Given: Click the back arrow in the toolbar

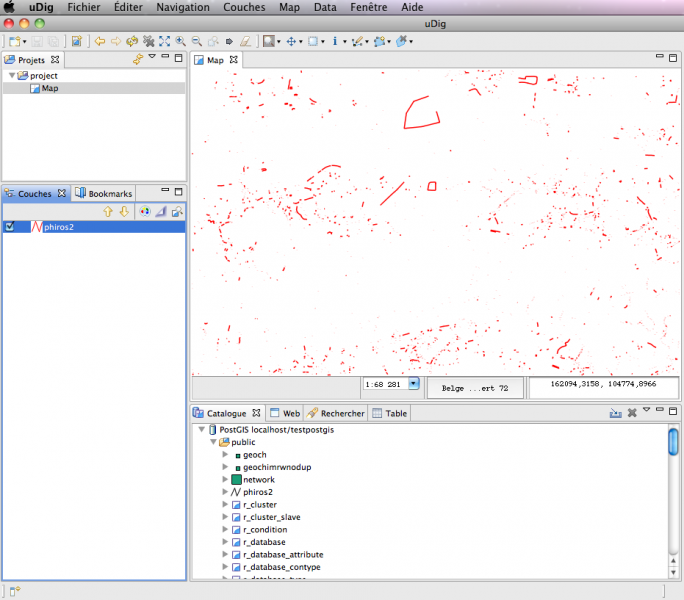Looking at the screenshot, I should [x=100, y=41].
